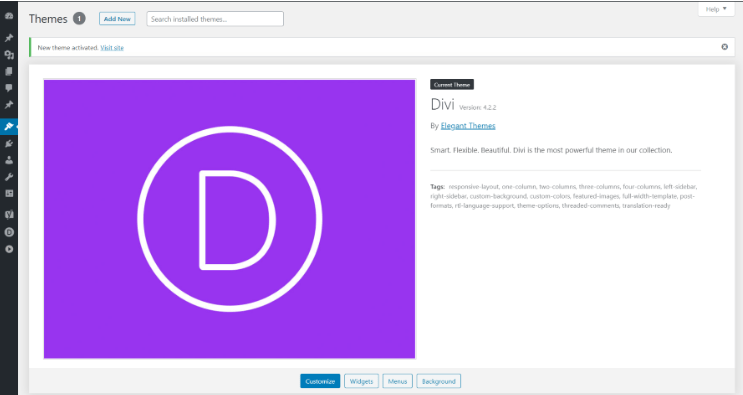Expand the Help dropdown tab
Viewport: 743px width, 395px height.
[716, 9]
